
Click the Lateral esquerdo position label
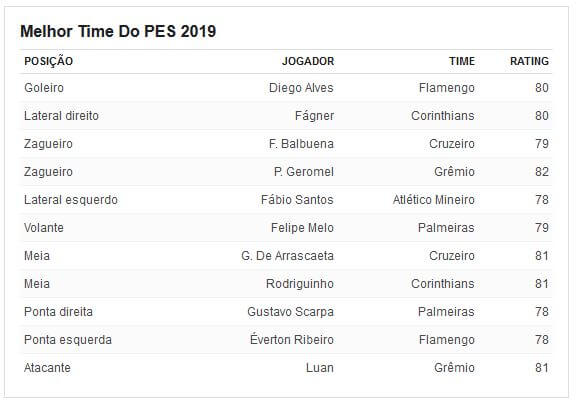click(x=71, y=200)
